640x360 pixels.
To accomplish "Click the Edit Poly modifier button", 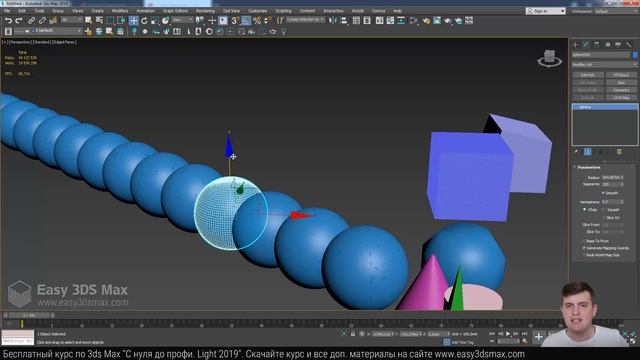I will pos(588,75).
